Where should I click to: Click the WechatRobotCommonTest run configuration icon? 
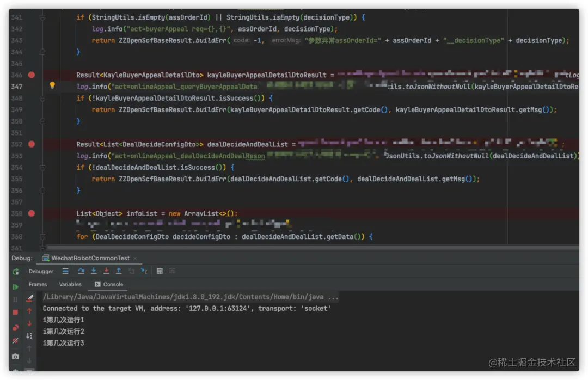(46, 258)
